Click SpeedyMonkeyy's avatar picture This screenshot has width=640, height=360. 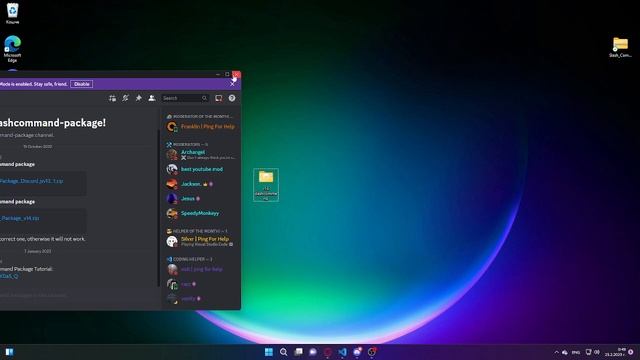click(172, 213)
